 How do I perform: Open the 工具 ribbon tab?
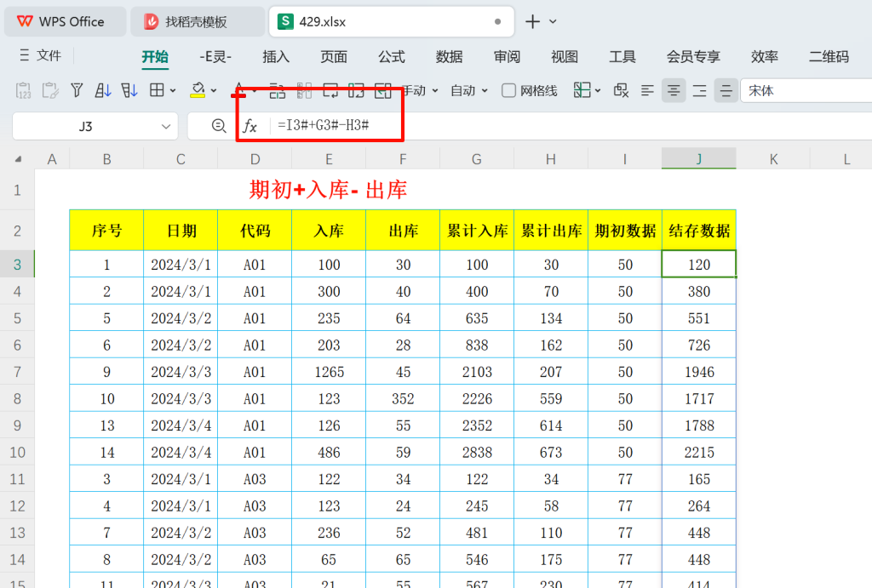[622, 57]
